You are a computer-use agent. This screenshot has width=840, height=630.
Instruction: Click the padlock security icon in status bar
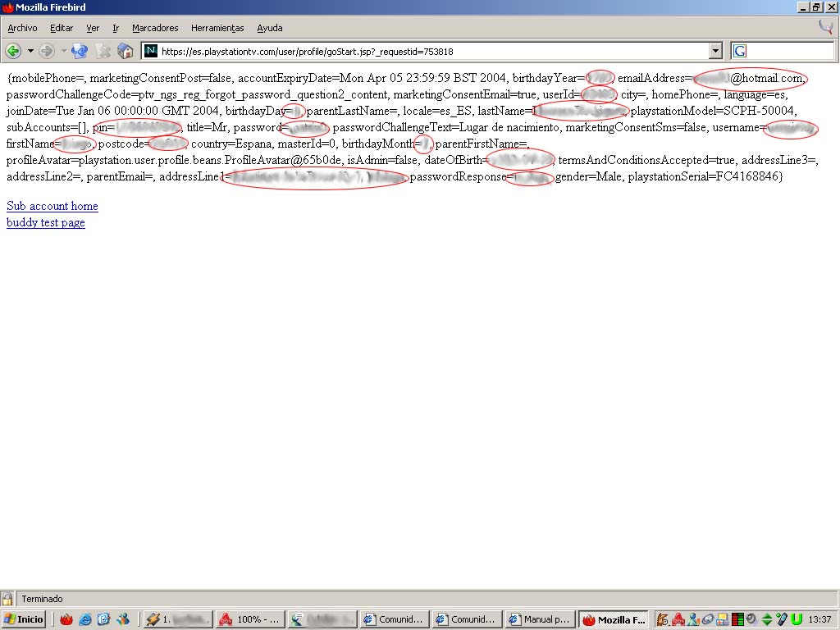tap(7, 599)
